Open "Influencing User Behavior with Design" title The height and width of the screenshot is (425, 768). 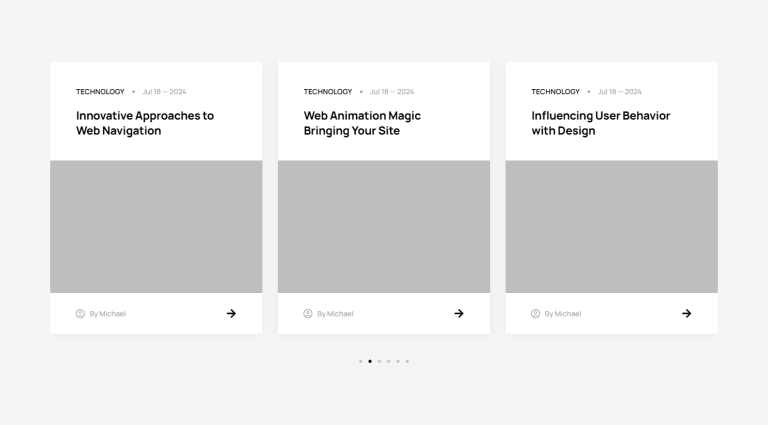pos(600,123)
